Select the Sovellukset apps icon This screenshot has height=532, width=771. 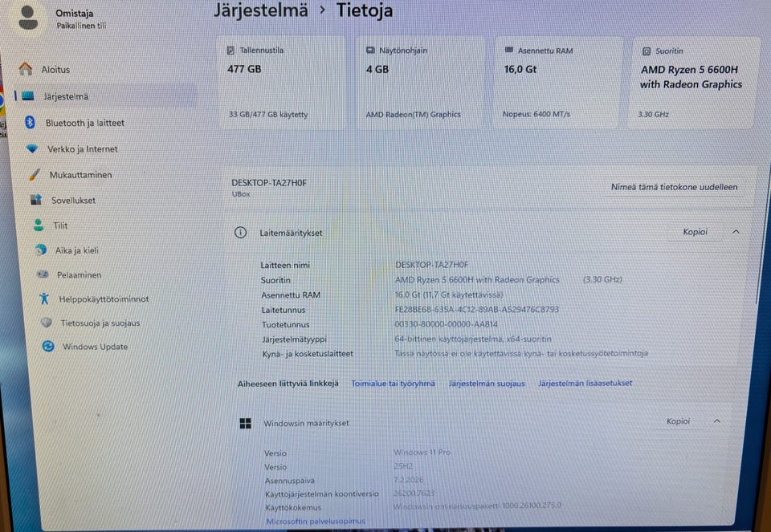coord(38,200)
